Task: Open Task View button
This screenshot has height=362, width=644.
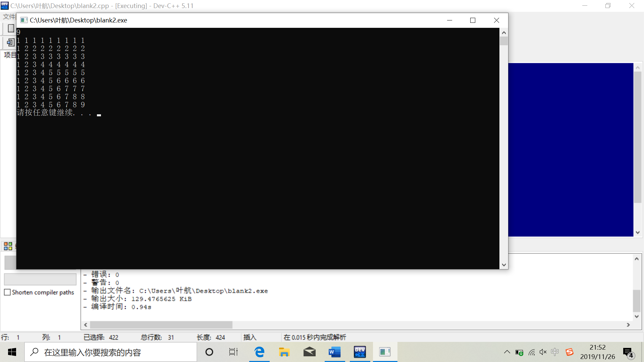Action: [233, 352]
